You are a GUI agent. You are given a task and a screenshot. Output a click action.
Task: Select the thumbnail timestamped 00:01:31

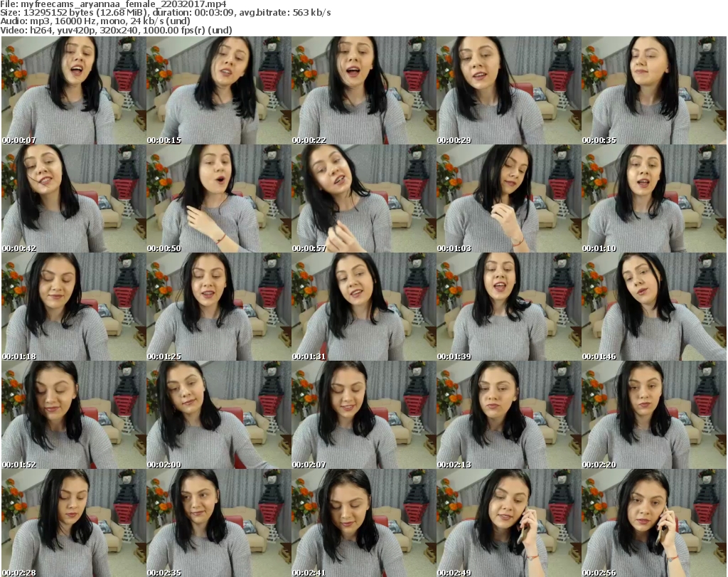click(x=363, y=307)
